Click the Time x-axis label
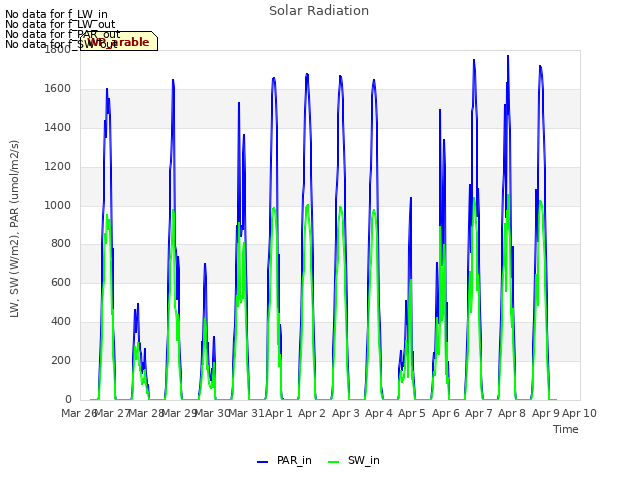This screenshot has width=640, height=480. click(x=566, y=429)
